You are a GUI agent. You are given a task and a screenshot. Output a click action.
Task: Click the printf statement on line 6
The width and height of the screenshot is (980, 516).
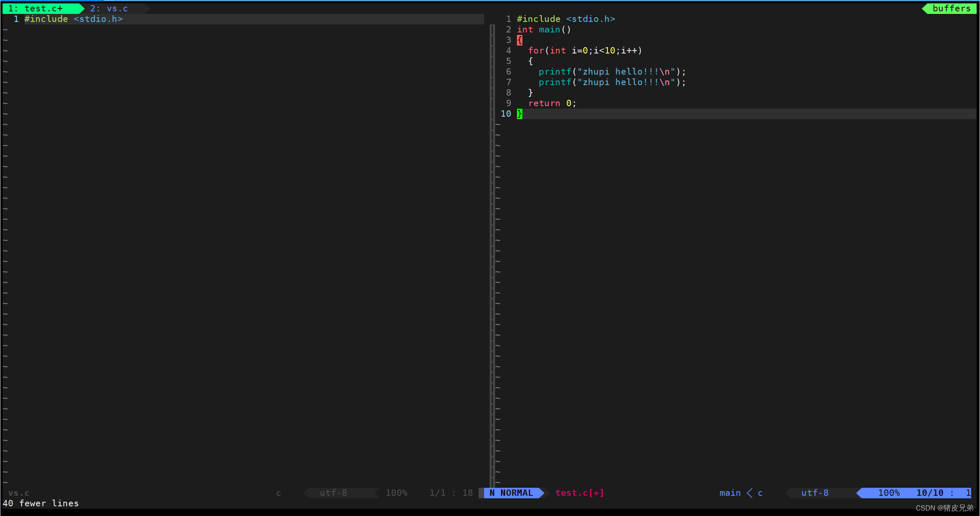pyautogui.click(x=612, y=72)
